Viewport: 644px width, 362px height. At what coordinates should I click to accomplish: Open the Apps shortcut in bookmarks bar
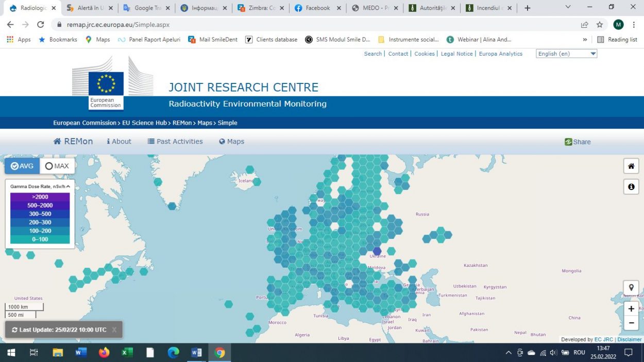click(19, 40)
